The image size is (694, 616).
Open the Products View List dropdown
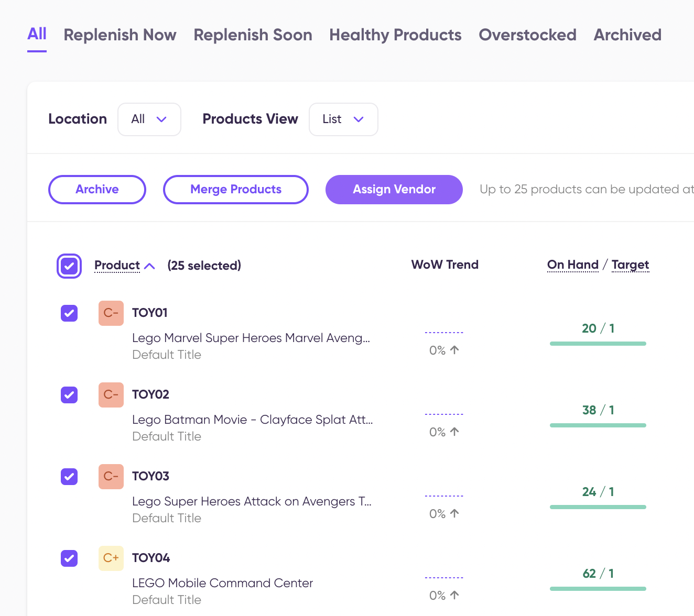pyautogui.click(x=343, y=119)
